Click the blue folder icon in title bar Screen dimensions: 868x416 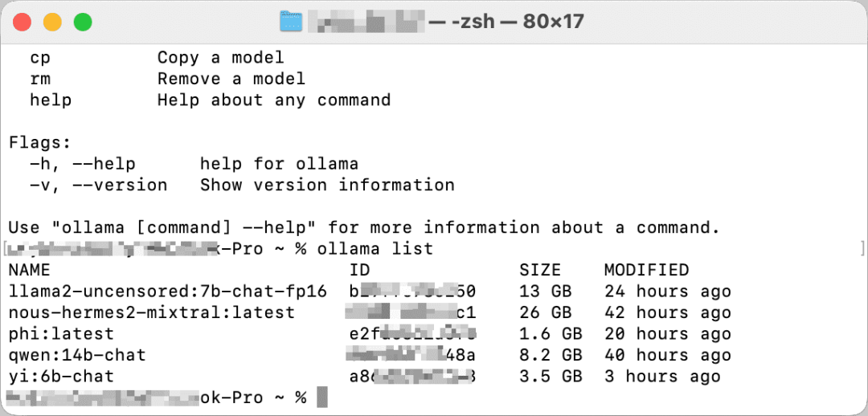pos(292,22)
